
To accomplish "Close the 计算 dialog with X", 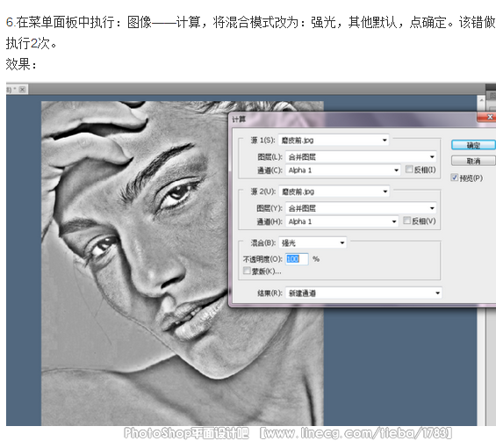I will pos(488,117).
